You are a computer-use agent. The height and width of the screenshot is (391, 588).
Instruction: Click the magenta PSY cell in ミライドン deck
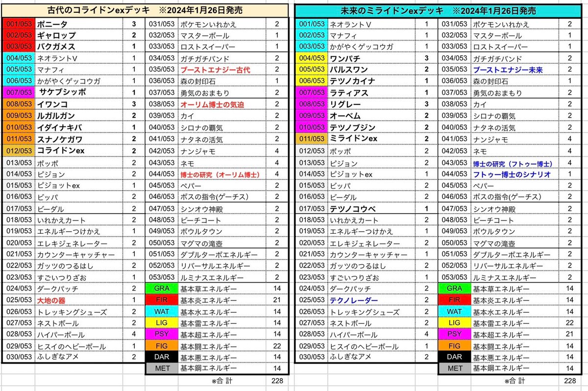point(454,335)
